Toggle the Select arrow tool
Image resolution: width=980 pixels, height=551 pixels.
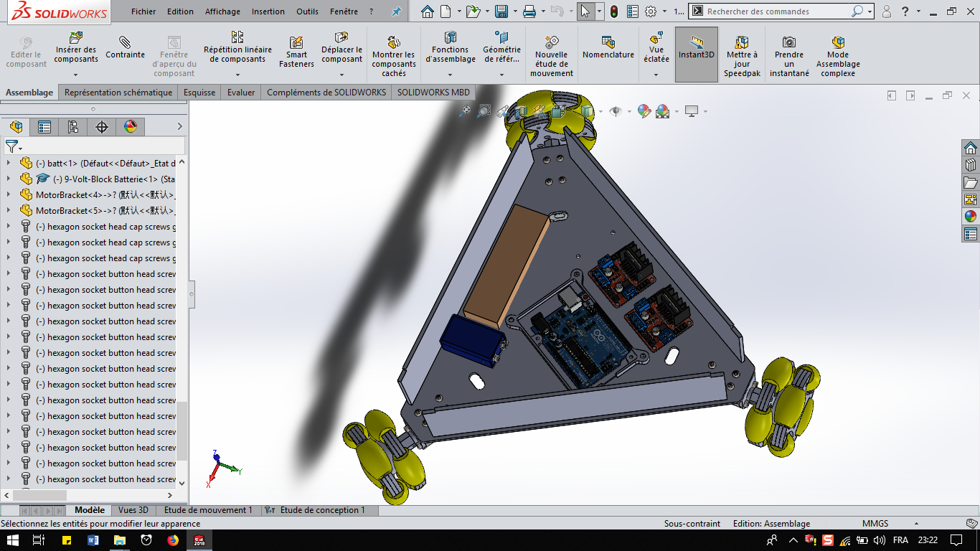585,11
